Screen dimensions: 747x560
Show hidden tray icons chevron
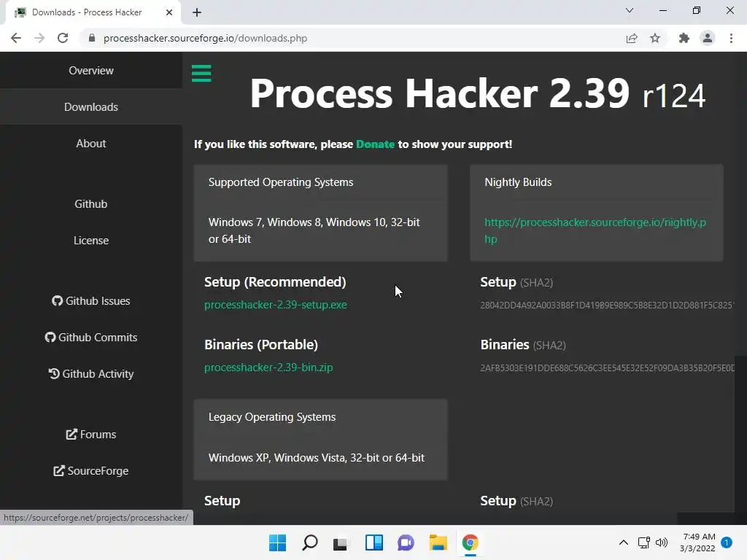(624, 542)
